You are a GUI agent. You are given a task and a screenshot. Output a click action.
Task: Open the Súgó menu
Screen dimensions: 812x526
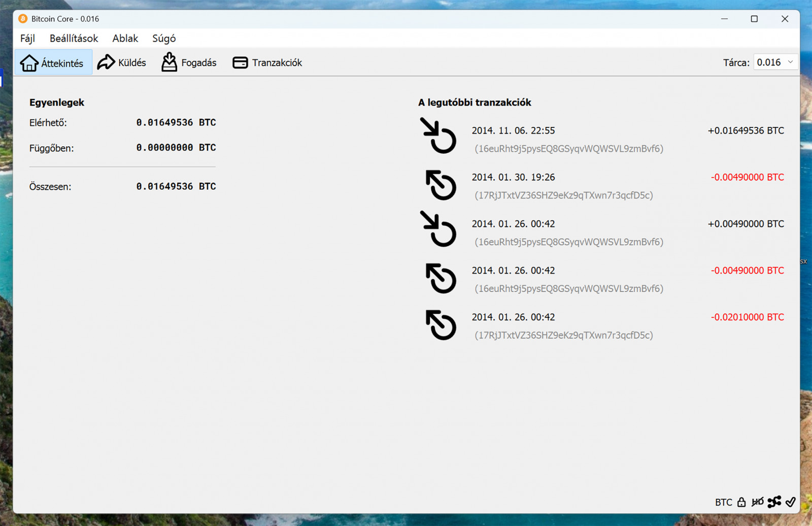pos(164,39)
